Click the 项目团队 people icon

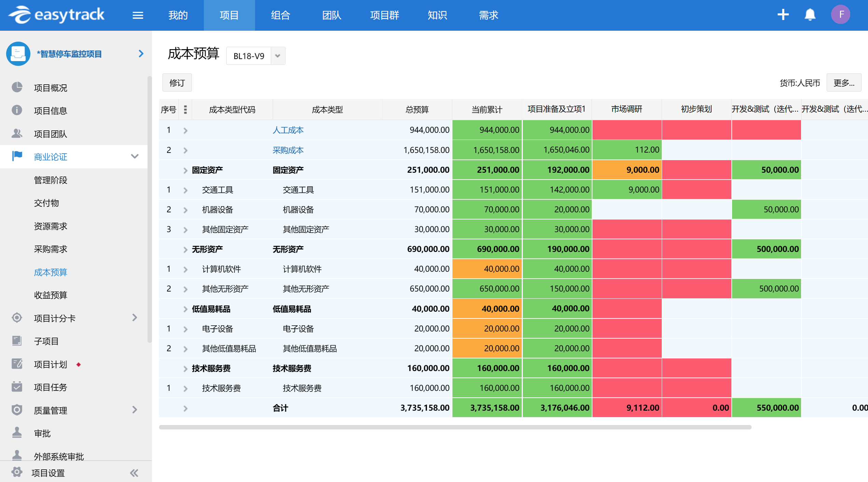(17, 133)
